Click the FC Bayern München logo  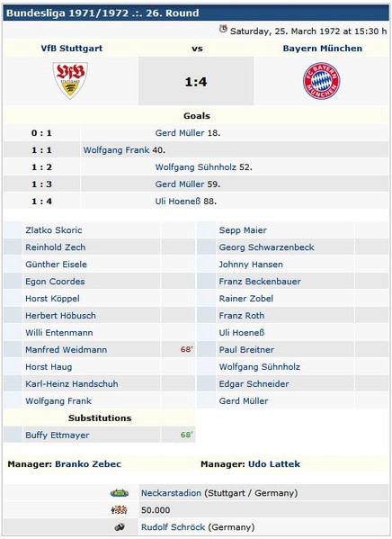pos(321,81)
